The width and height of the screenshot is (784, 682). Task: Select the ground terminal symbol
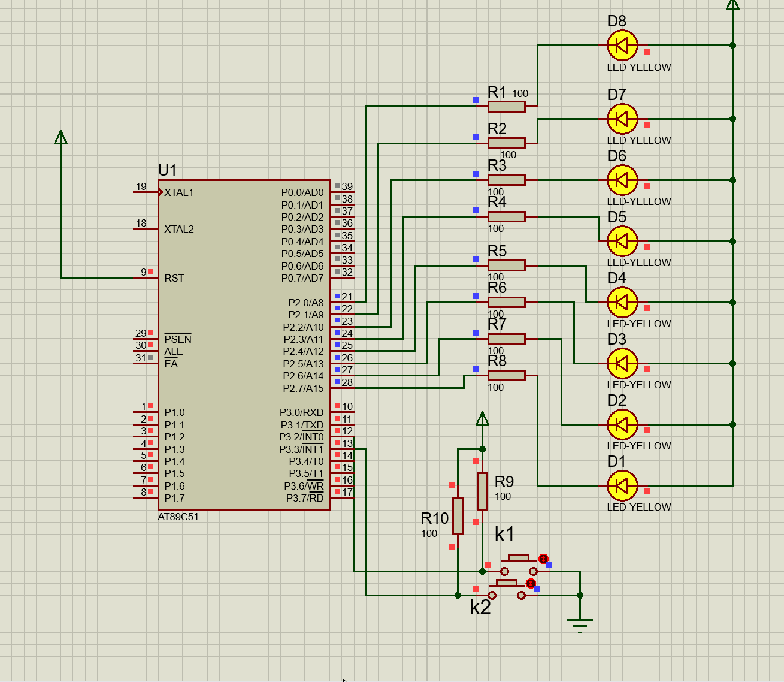580,626
